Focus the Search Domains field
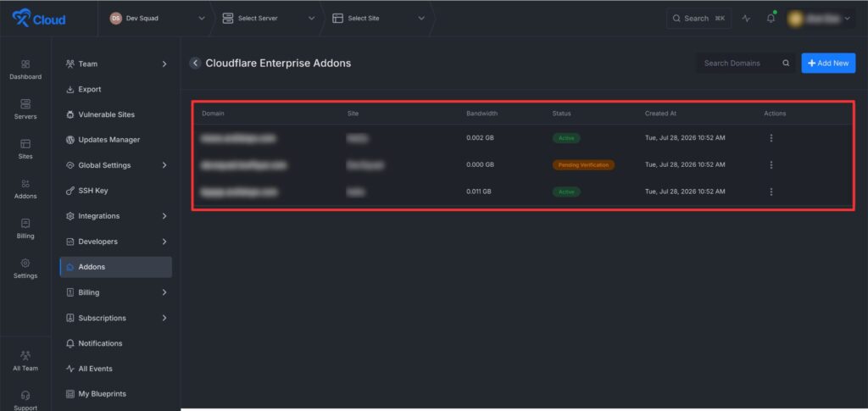Screen dimensions: 868x411 pos(745,63)
